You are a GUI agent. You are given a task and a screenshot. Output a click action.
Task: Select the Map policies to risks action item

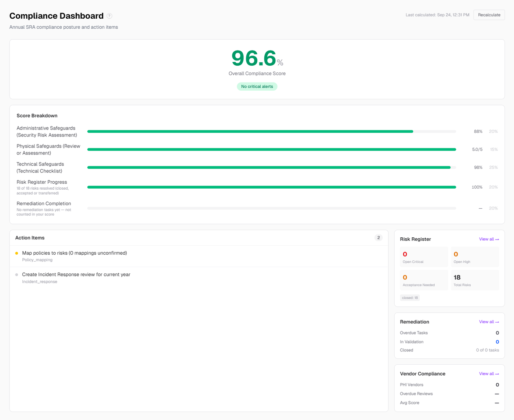click(x=199, y=256)
